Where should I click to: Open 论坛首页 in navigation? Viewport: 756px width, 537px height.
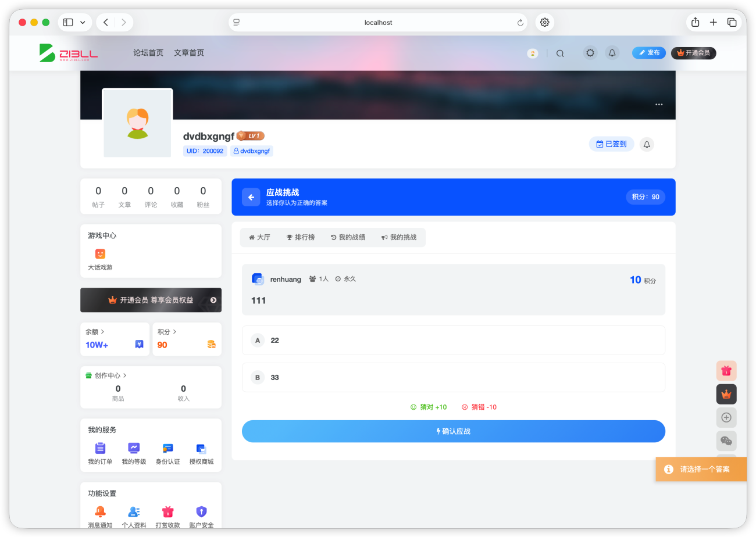(148, 53)
